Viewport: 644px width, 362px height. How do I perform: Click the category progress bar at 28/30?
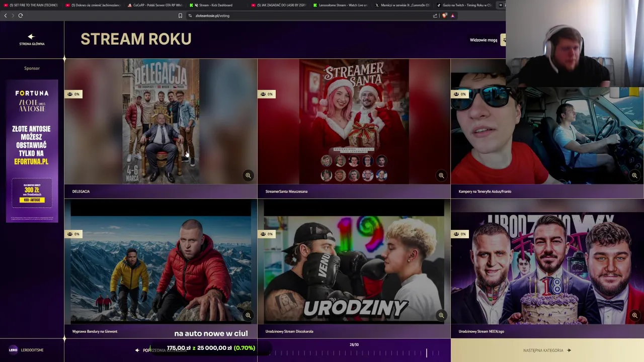pos(354,353)
